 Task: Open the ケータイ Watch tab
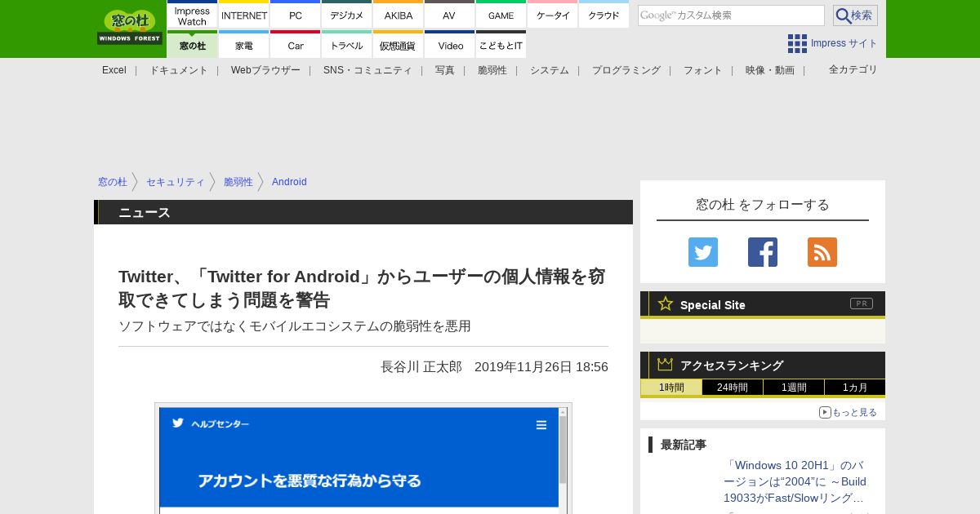tap(552, 16)
